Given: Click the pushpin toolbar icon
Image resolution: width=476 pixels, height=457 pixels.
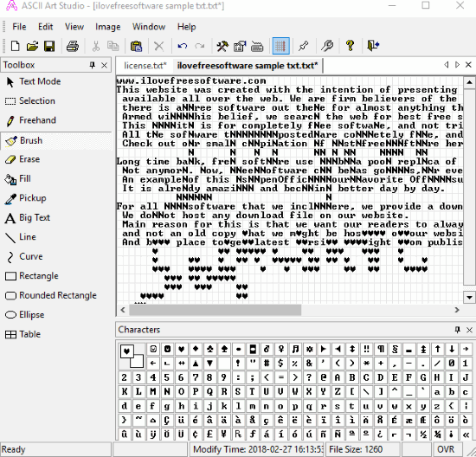Looking at the screenshot, I should (303, 46).
